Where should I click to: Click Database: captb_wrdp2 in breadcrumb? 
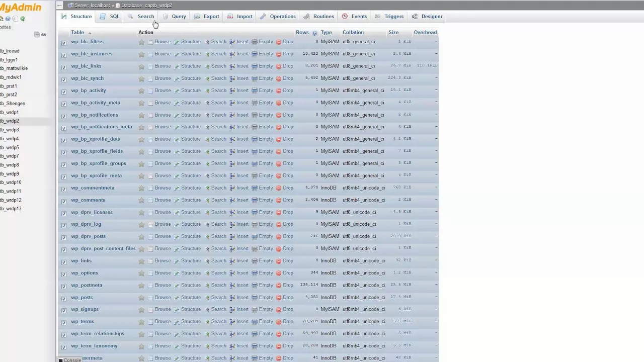(146, 6)
